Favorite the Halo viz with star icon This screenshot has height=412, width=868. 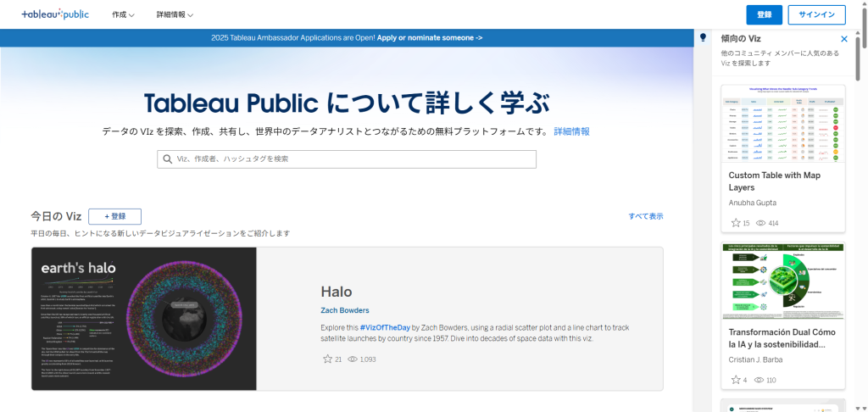327,359
